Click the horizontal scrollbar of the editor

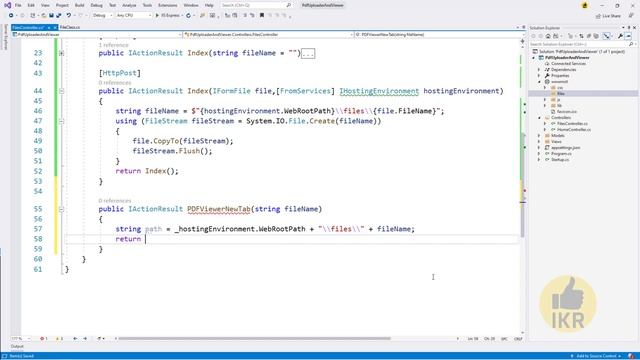(254, 338)
